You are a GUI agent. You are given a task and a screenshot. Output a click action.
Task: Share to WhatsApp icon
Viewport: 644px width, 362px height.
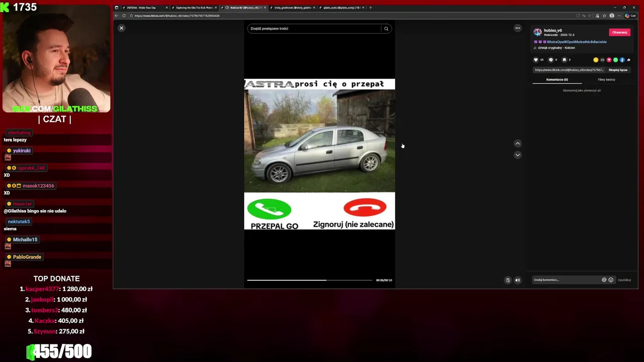pyautogui.click(x=615, y=60)
